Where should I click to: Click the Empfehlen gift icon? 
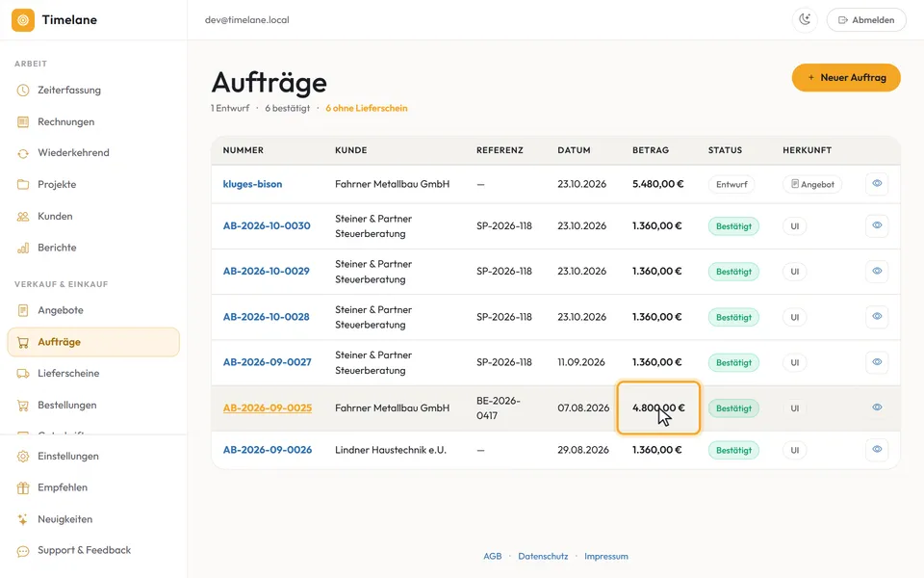(23, 487)
